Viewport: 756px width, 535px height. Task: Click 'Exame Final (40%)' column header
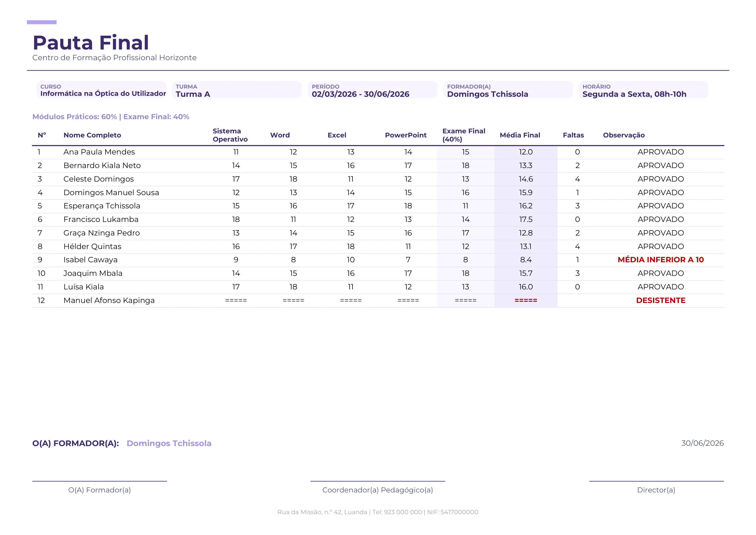pos(464,135)
